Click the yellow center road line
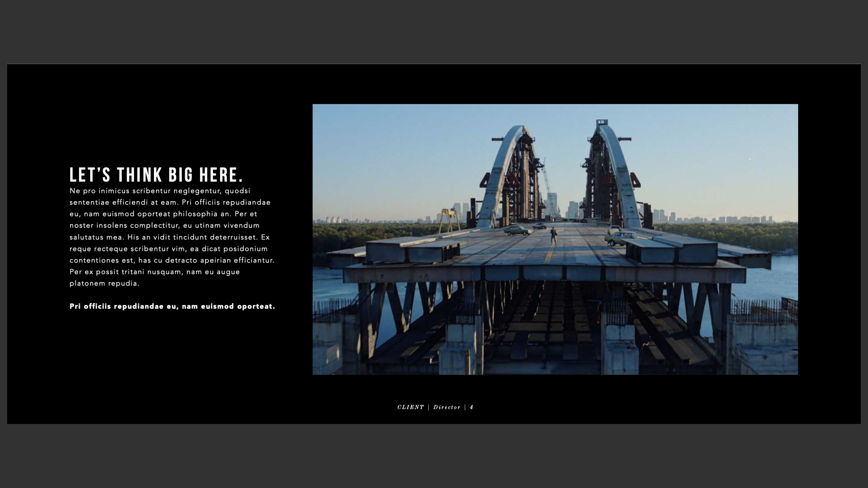868x488 pixels. [x=549, y=255]
